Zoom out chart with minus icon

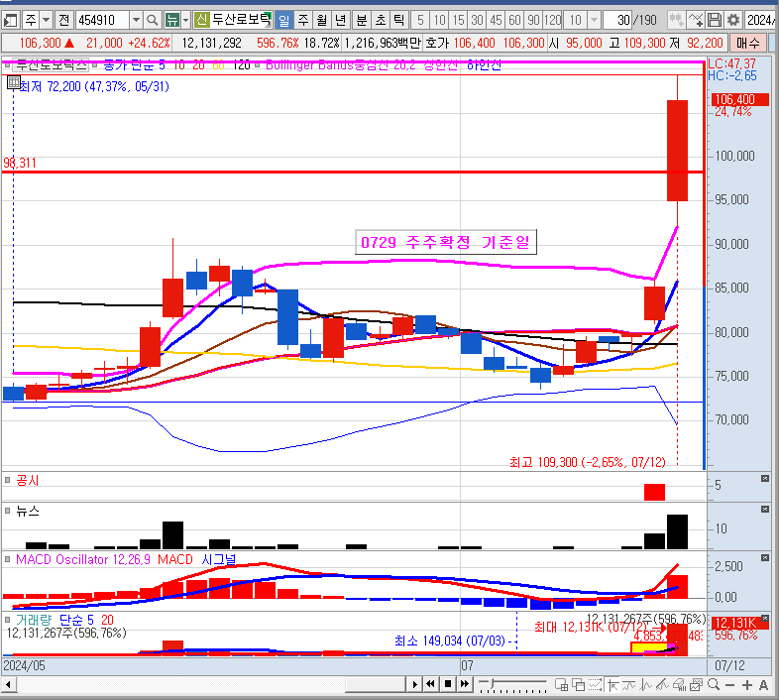point(729,685)
